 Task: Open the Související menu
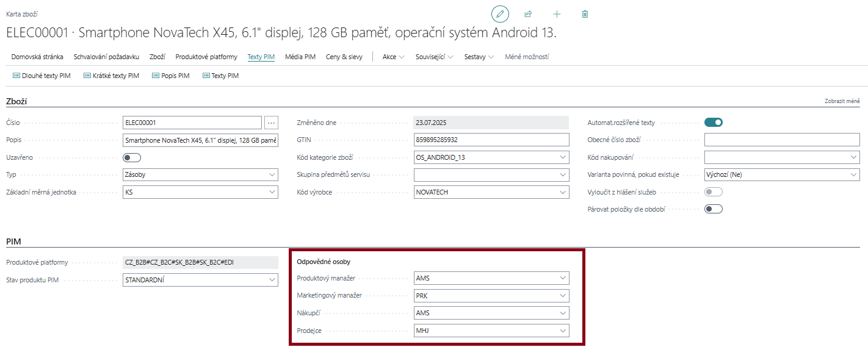coord(434,57)
